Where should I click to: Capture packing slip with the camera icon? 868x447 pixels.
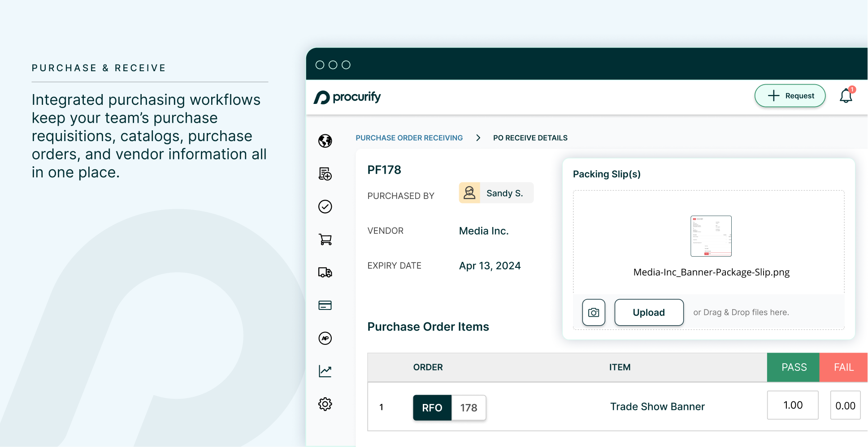(x=594, y=312)
